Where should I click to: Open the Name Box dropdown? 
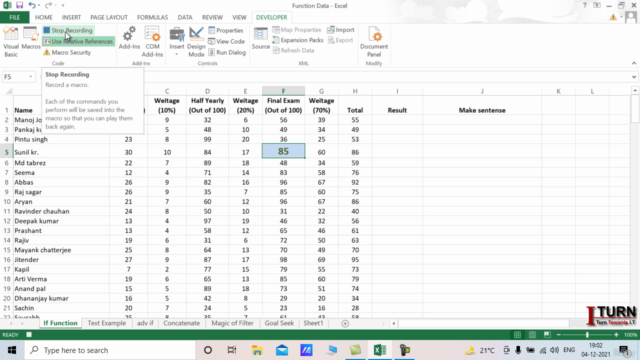[31, 77]
